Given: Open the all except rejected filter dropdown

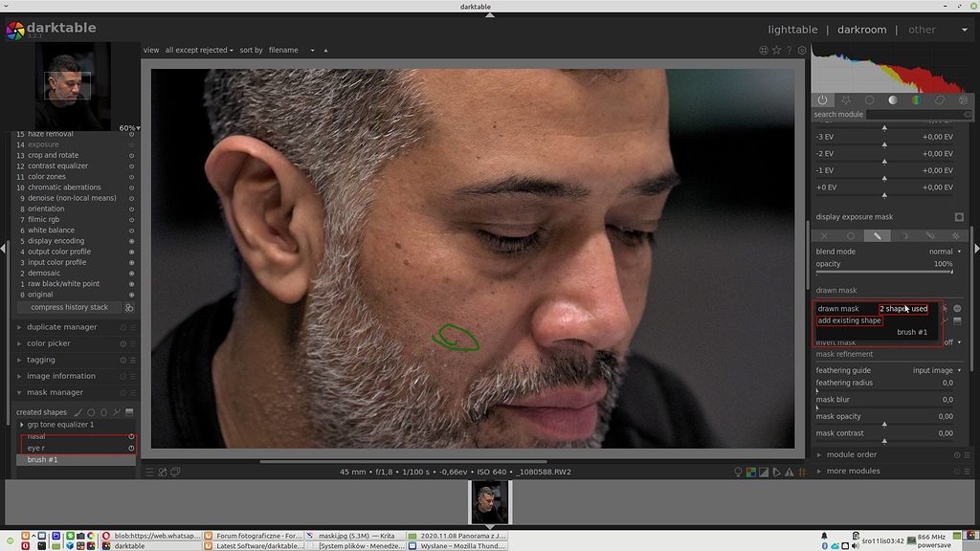Looking at the screenshot, I should click(198, 50).
